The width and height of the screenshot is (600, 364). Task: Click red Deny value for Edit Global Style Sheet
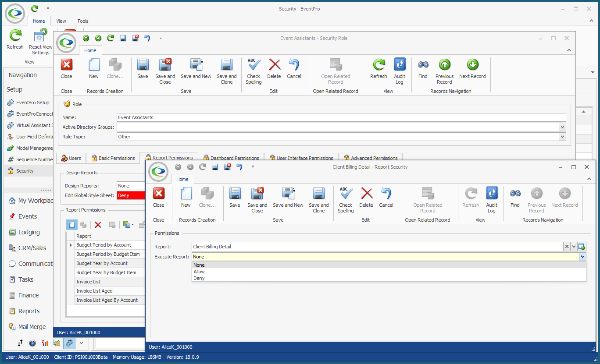[131, 195]
